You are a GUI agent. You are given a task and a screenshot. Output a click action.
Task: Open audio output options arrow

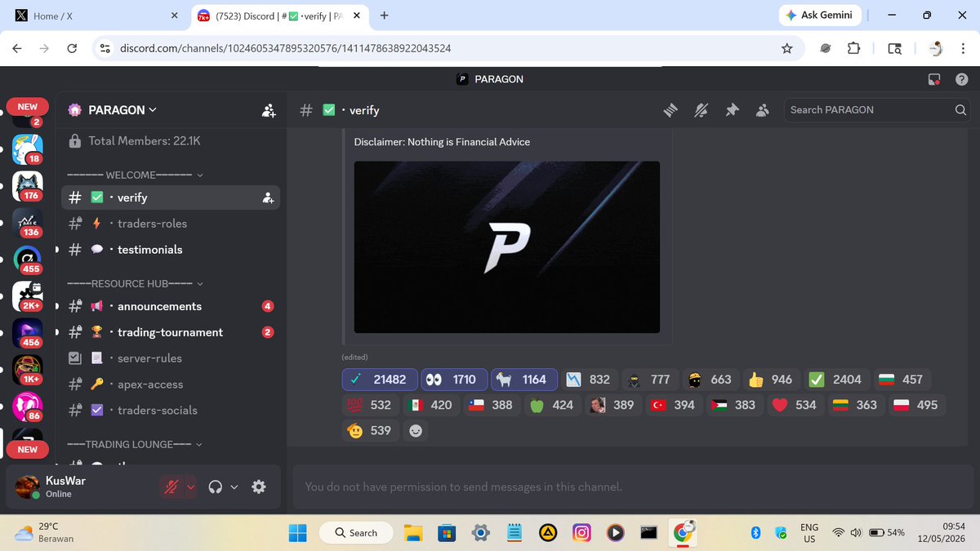tap(234, 487)
